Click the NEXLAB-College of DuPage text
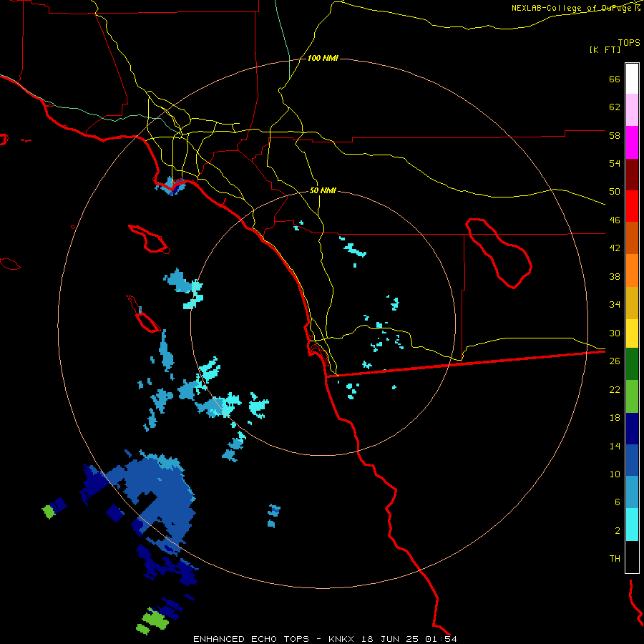 coord(572,8)
